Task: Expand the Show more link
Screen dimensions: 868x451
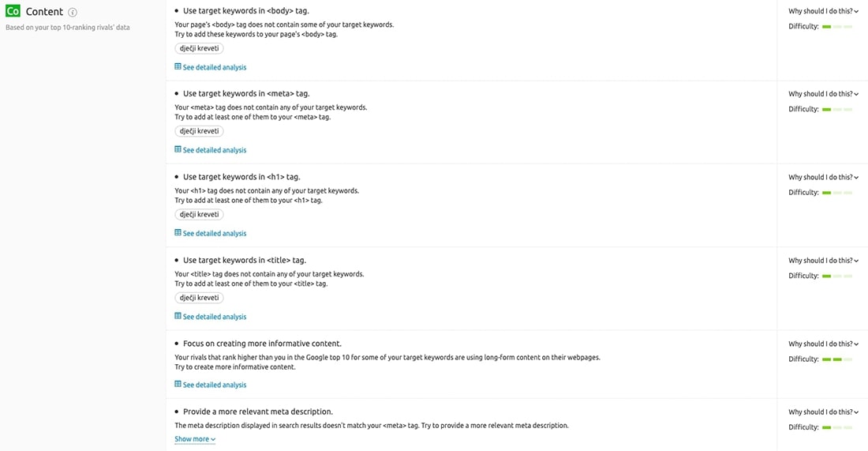Action: (195, 439)
